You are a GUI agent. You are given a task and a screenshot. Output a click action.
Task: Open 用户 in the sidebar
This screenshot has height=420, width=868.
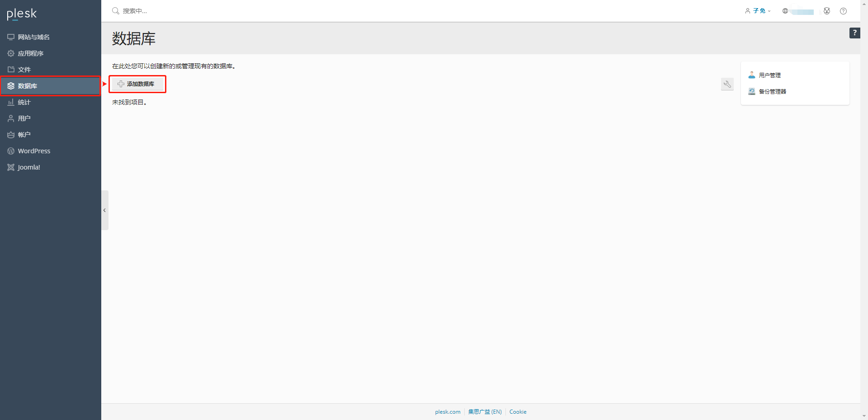click(51, 118)
